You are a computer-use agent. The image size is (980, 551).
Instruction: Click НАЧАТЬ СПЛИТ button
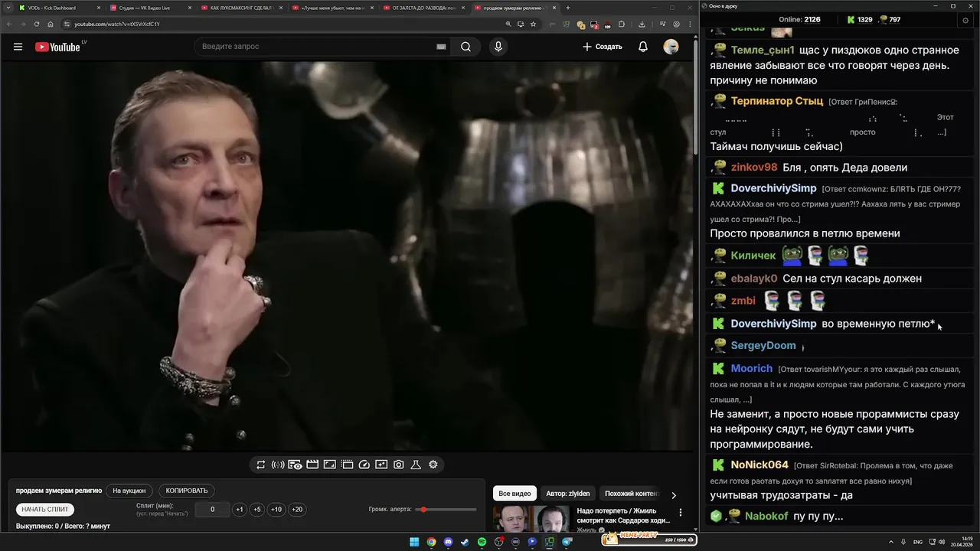45,510
